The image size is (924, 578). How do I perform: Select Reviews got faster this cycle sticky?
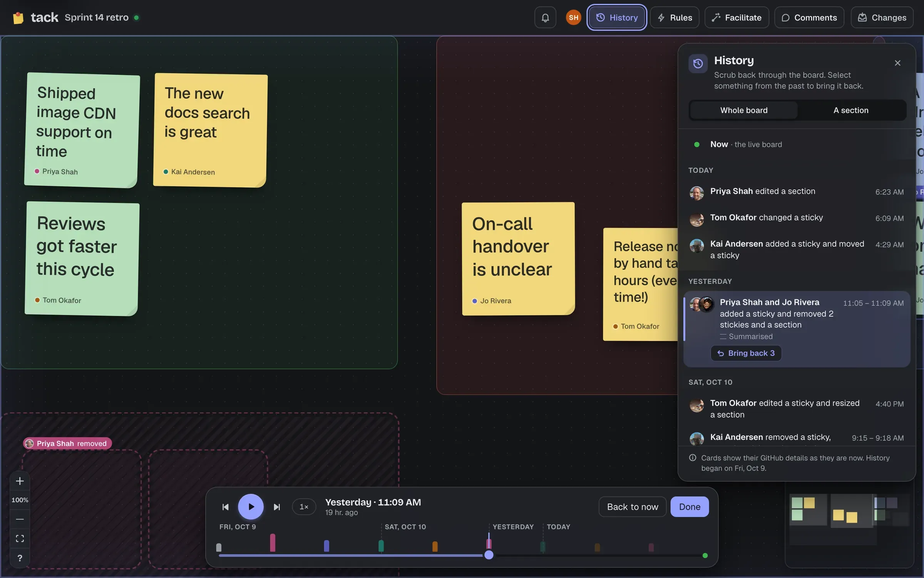click(x=82, y=259)
